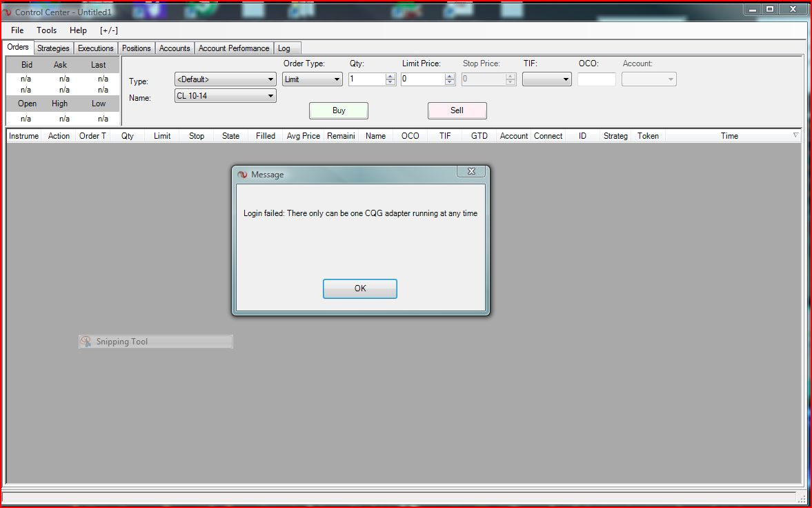Image resolution: width=812 pixels, height=508 pixels.
Task: Click the Control Center title bar icon
Action: click(x=8, y=12)
